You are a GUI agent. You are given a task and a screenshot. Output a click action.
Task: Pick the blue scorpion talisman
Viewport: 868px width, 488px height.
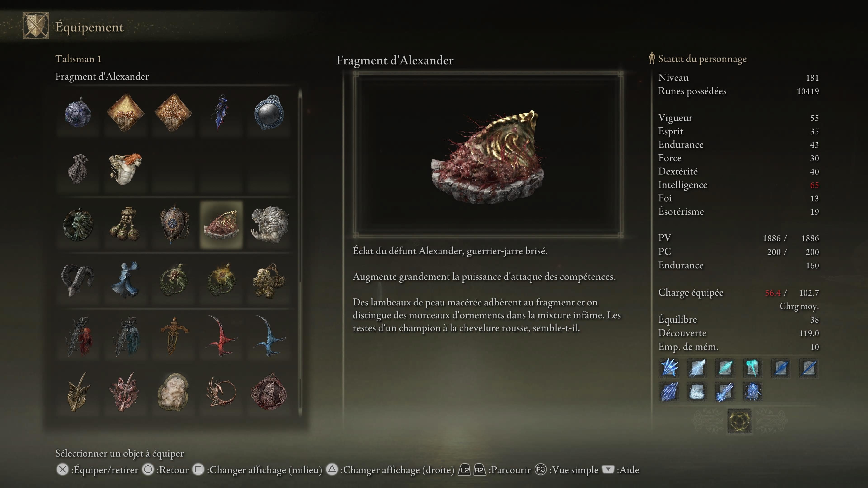tap(269, 336)
